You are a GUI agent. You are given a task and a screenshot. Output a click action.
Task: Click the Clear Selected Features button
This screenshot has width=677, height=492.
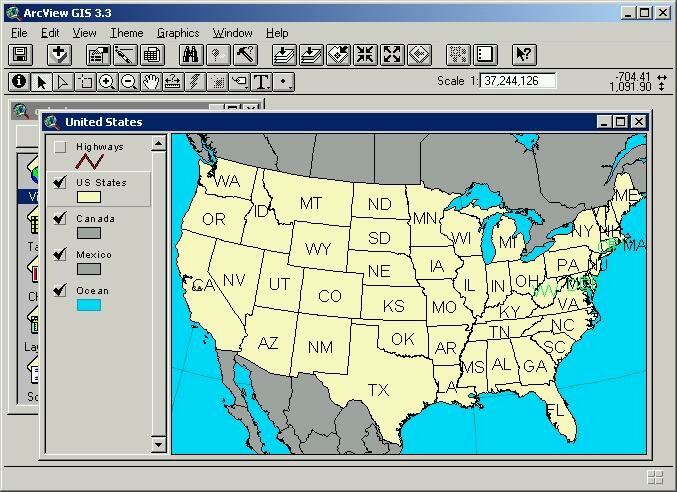(x=485, y=55)
